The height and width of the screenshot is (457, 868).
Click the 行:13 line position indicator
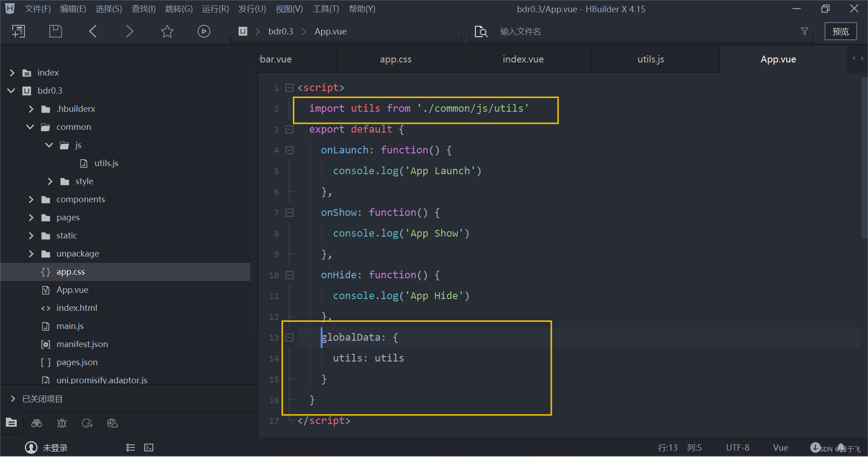point(668,447)
